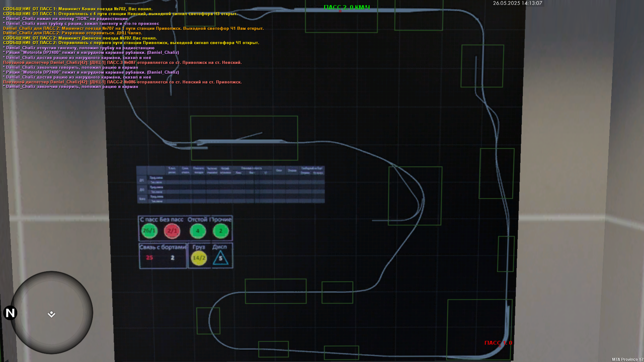The image size is (644, 362).
Task: Click the schedule table on the dispatcher board
Action: click(231, 185)
